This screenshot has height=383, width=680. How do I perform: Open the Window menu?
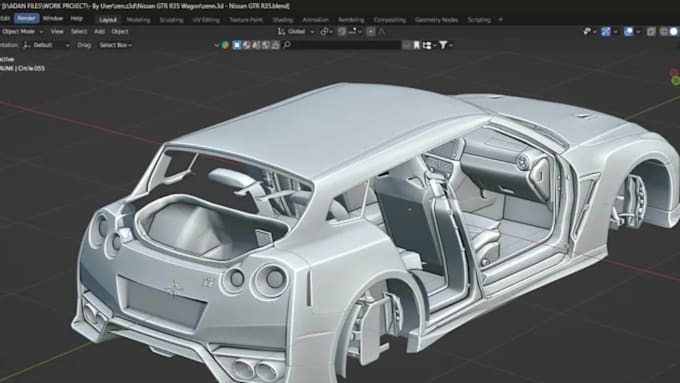click(x=53, y=18)
